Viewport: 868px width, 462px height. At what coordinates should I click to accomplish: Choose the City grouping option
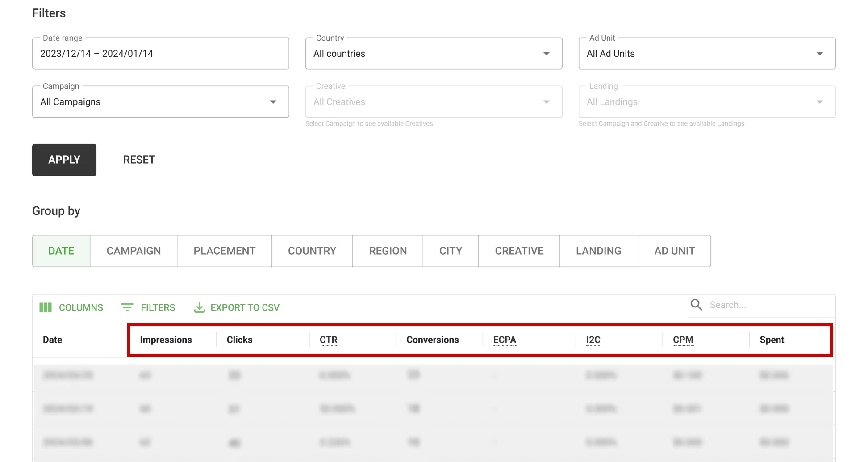(451, 251)
